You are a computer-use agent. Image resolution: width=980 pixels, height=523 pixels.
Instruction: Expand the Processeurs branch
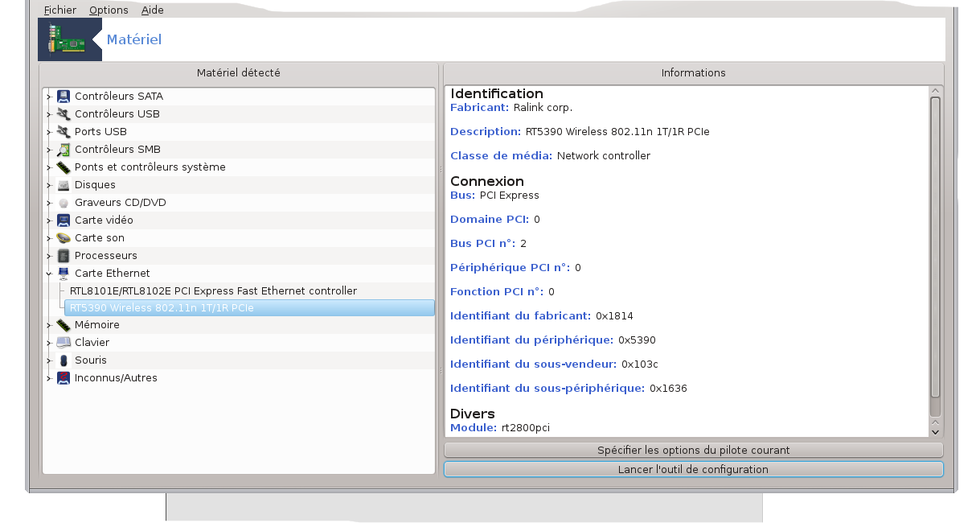(49, 256)
